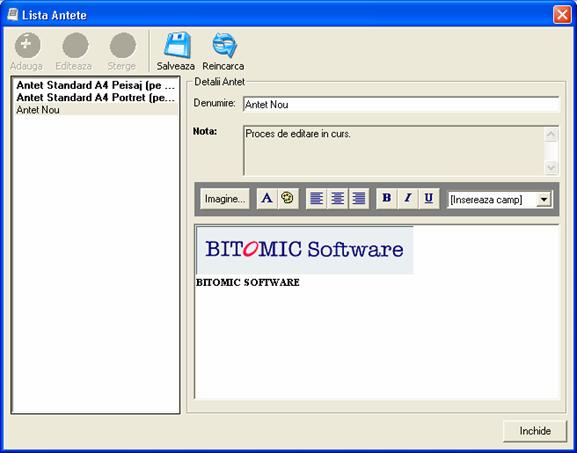Align text right in the editor toolbar

click(359, 198)
